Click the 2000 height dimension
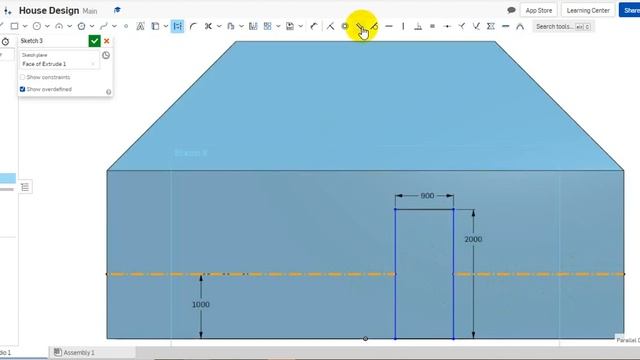 click(x=473, y=239)
